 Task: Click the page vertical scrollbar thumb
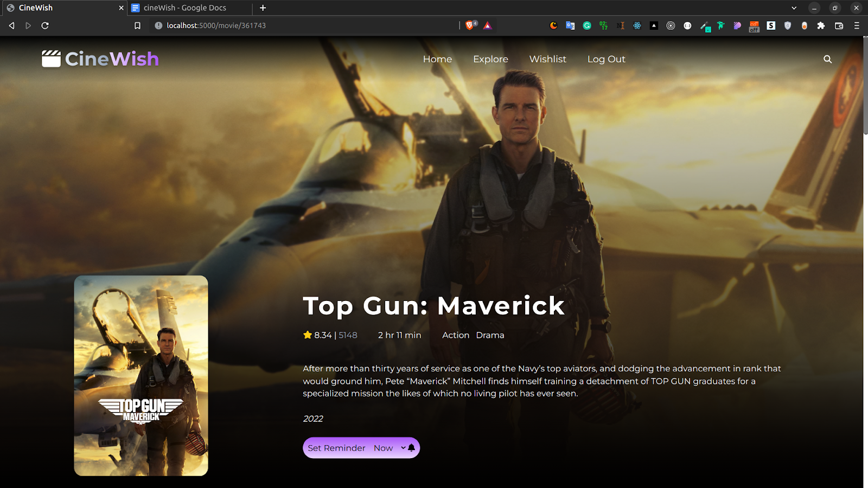[865, 86]
